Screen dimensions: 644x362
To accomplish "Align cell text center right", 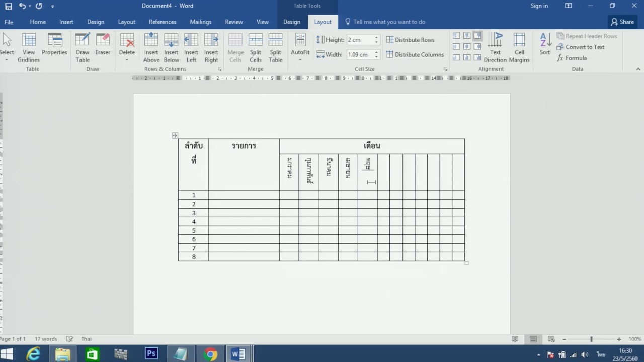I will coord(477,46).
